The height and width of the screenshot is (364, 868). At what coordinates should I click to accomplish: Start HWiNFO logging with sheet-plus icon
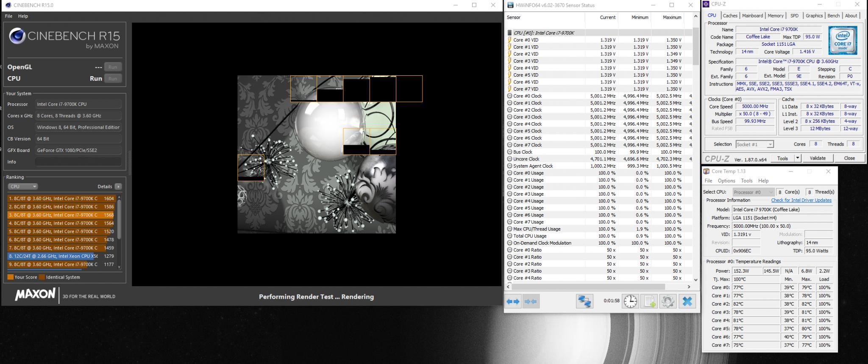[x=649, y=301]
